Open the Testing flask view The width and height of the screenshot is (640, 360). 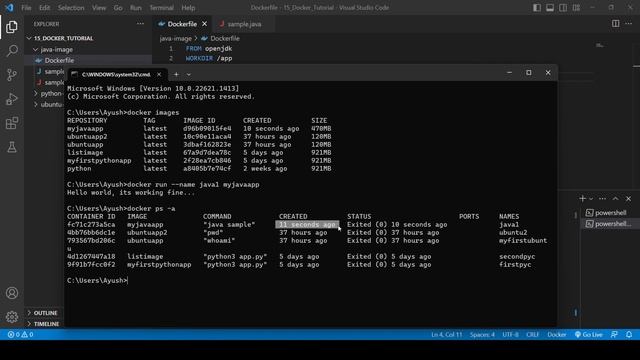pyautogui.click(x=12, y=147)
